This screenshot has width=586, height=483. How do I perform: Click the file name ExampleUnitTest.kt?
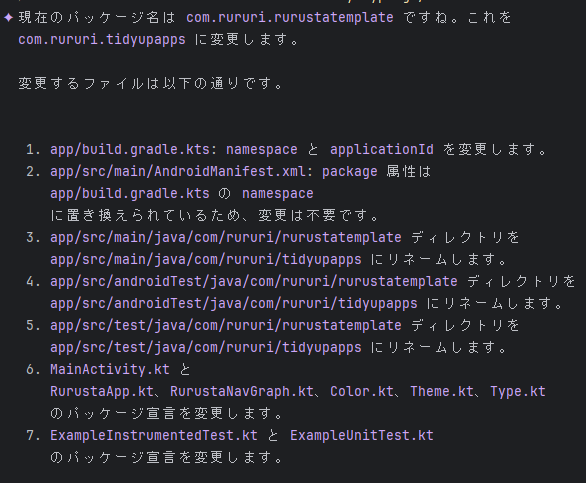(362, 436)
